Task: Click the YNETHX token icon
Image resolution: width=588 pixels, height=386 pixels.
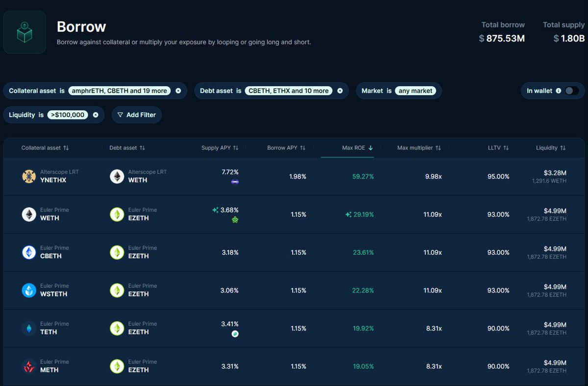Action: coord(29,176)
